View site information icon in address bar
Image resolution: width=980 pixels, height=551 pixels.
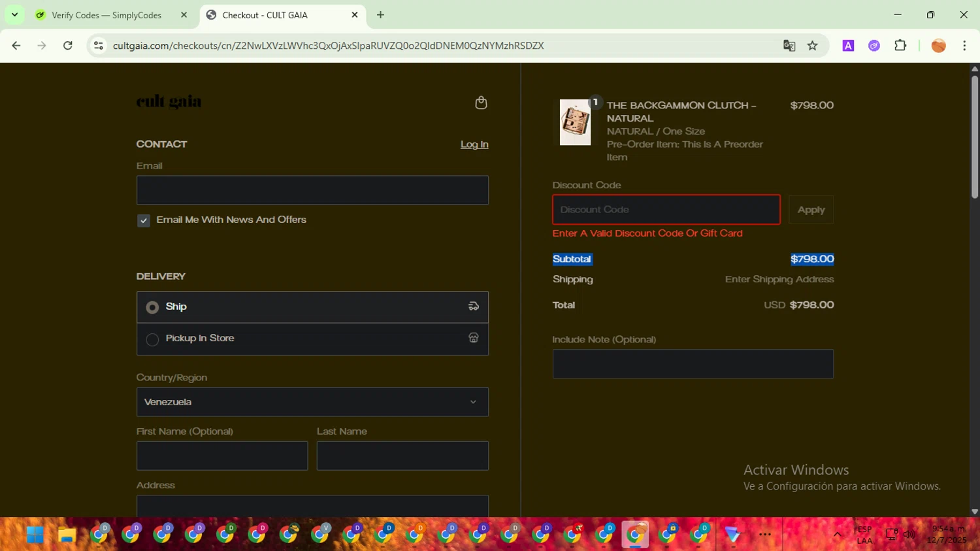tap(99, 46)
